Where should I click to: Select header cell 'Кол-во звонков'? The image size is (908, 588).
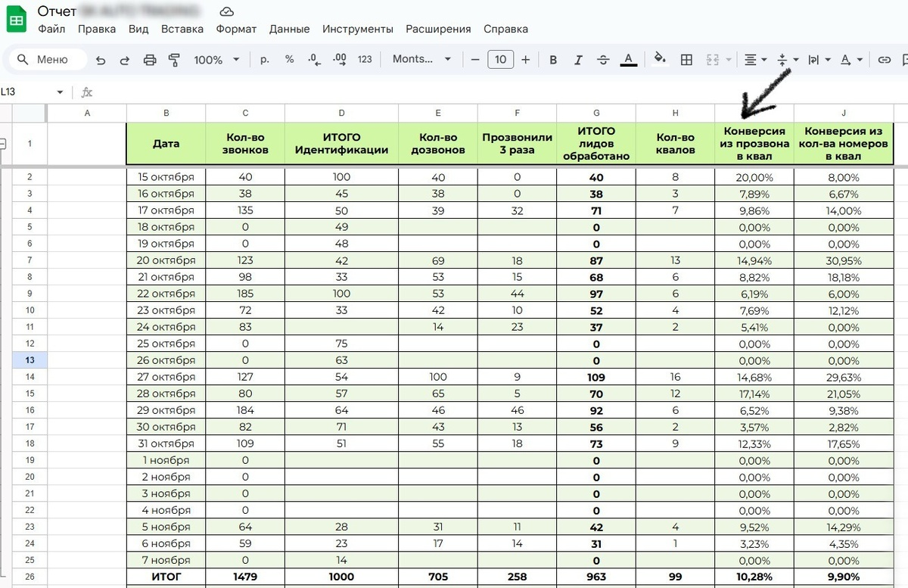(x=245, y=144)
